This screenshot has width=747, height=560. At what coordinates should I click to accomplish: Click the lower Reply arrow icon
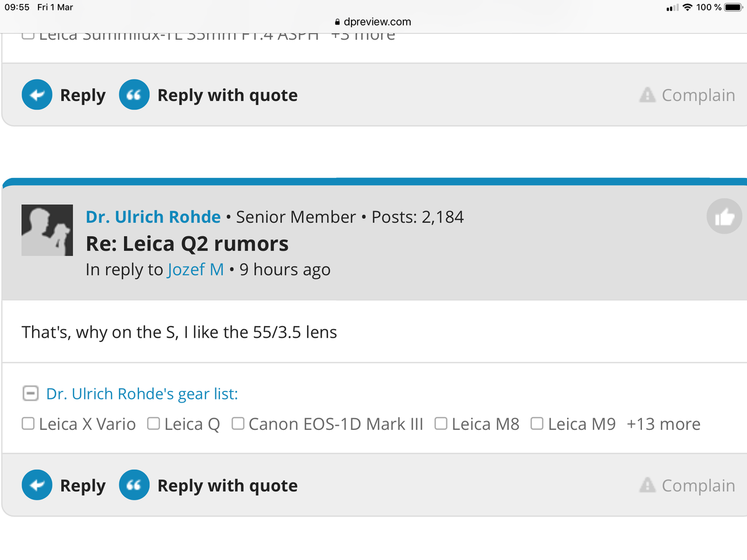[37, 485]
